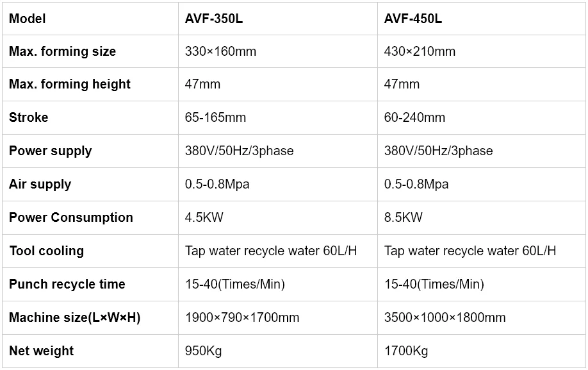
Task: Select the 4.5KW power consumption cell
Action: click(x=204, y=217)
